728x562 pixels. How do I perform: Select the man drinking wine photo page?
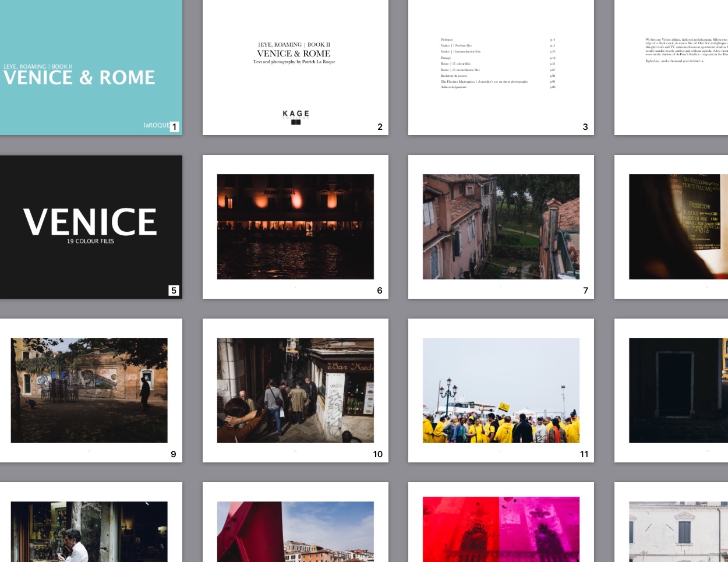point(91,522)
